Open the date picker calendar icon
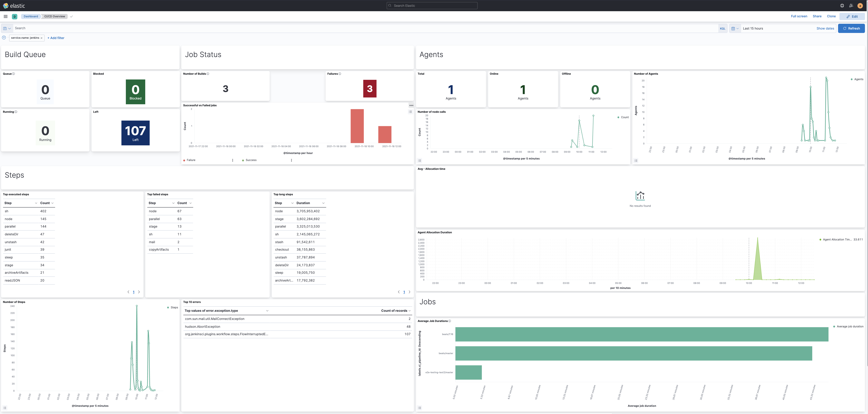The image size is (868, 414). tap(733, 28)
